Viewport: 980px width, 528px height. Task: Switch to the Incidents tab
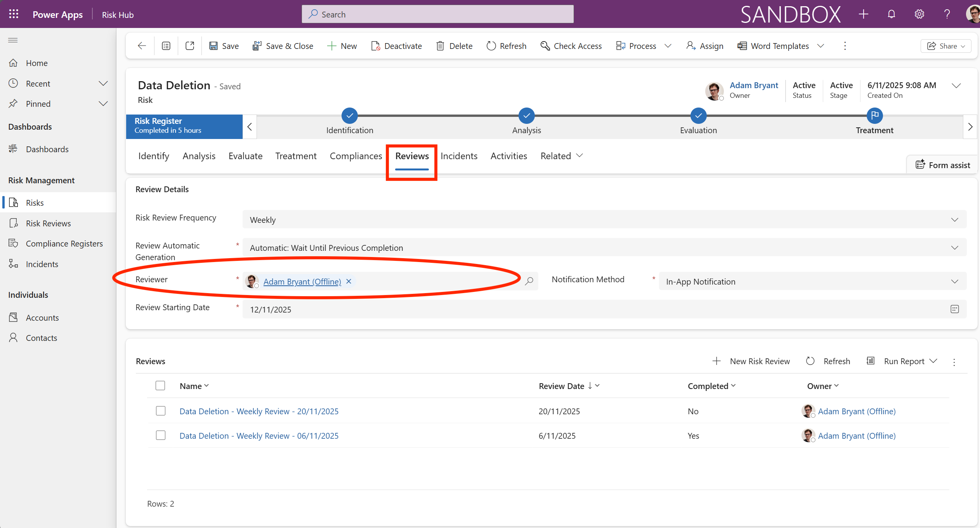coord(459,156)
